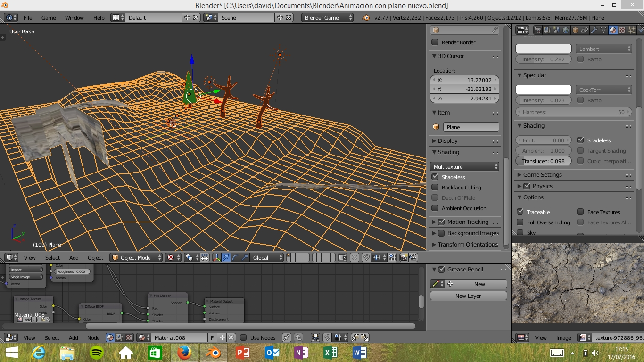Viewport: 644px width, 362px height.
Task: Click the specular color swatch
Action: point(543,90)
